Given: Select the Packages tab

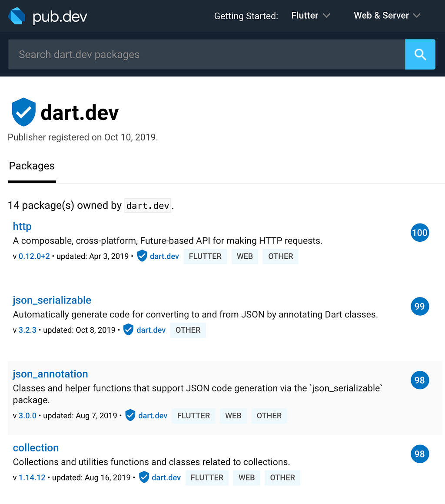Looking at the screenshot, I should 32,166.
